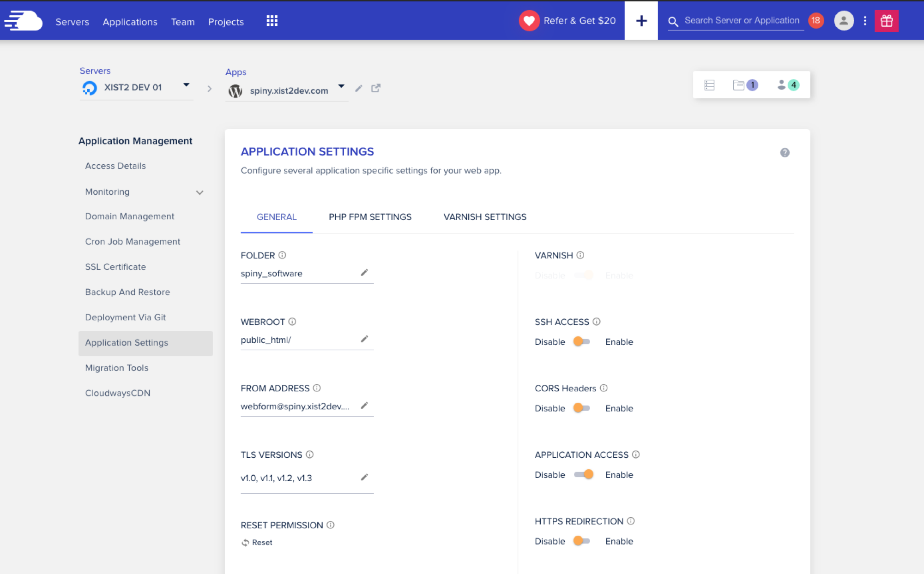Toggle the CORS Headers switch
Image resolution: width=924 pixels, height=574 pixels.
point(582,408)
